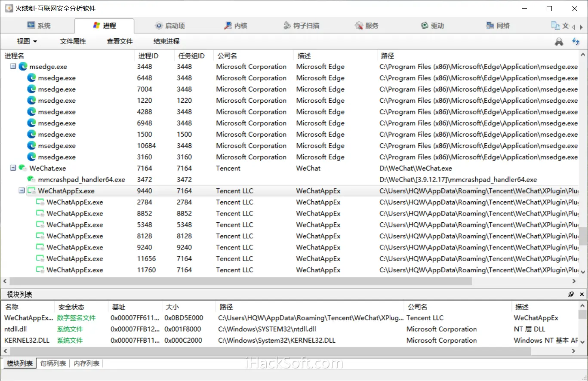588x381 pixels.
Task: Open the 驱动 tab
Action: point(432,26)
